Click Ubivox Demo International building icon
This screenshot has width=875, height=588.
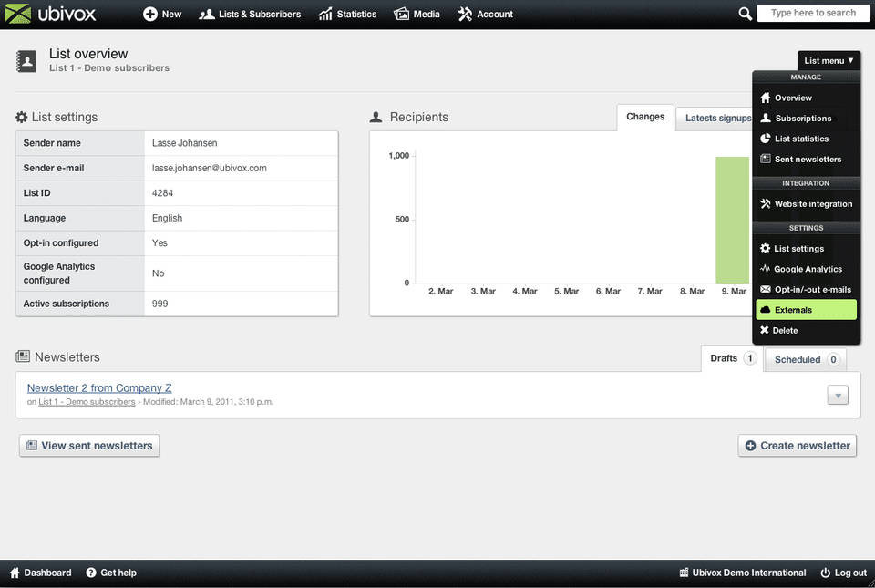point(684,573)
